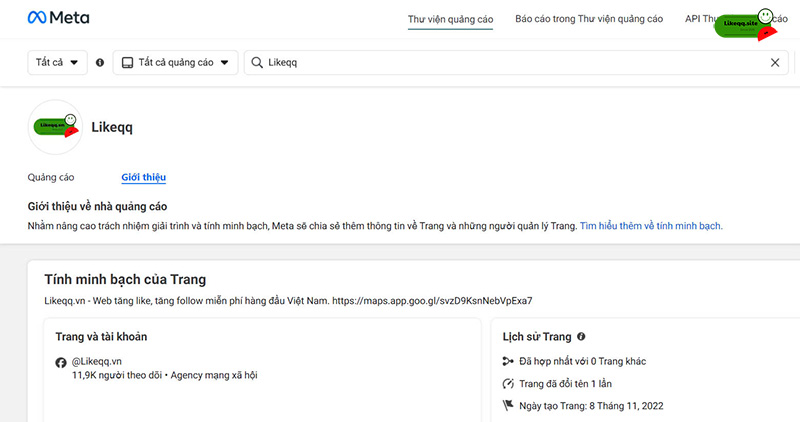The width and height of the screenshot is (800, 422).
Task: Expand the Tất cả country dropdown
Action: tap(57, 62)
